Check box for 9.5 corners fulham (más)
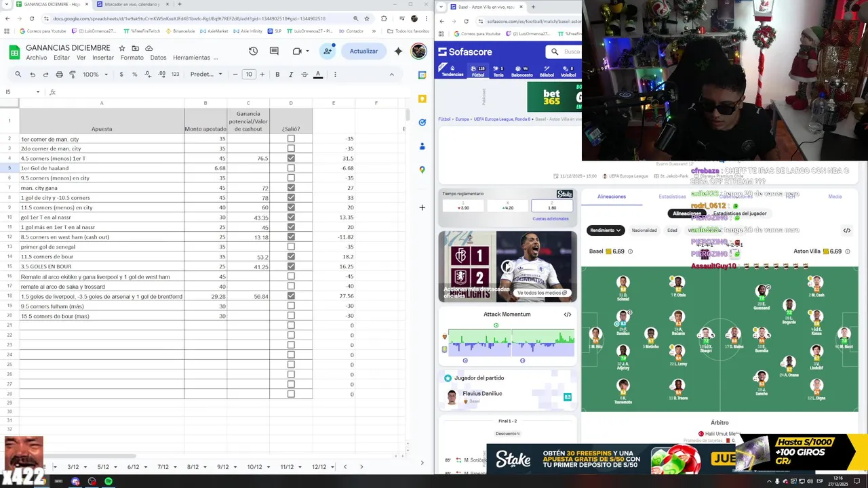The height and width of the screenshot is (488, 868). point(291,306)
